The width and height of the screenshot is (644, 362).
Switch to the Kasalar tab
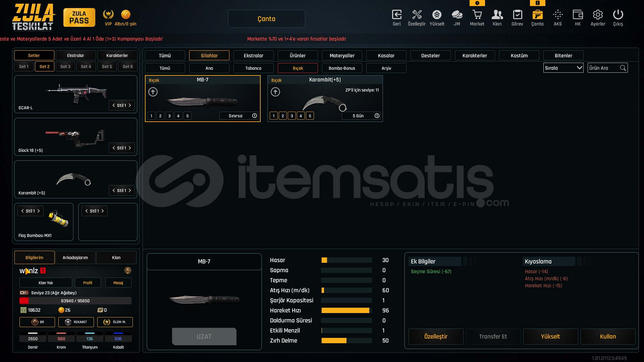tap(386, 56)
